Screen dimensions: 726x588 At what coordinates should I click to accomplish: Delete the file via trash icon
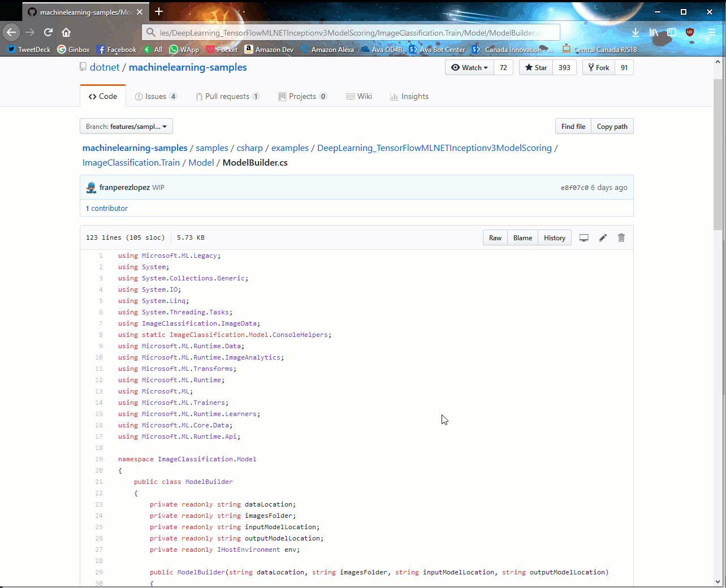621,237
